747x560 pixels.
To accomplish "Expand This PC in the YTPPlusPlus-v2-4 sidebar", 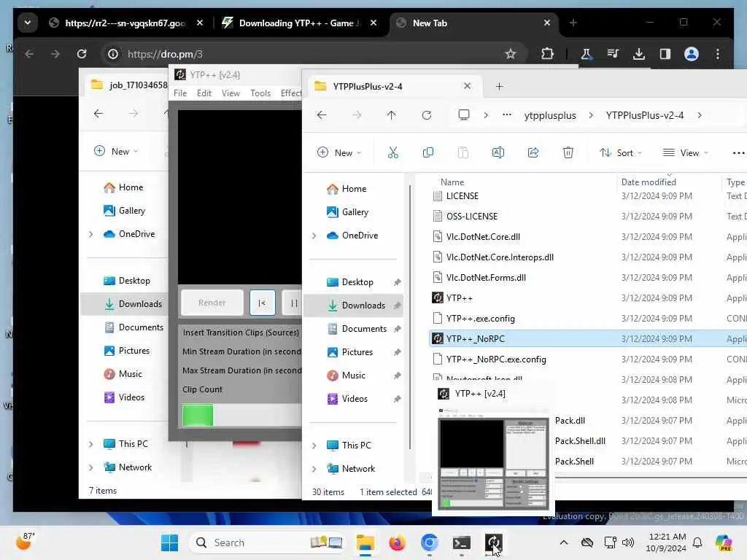I will (314, 446).
